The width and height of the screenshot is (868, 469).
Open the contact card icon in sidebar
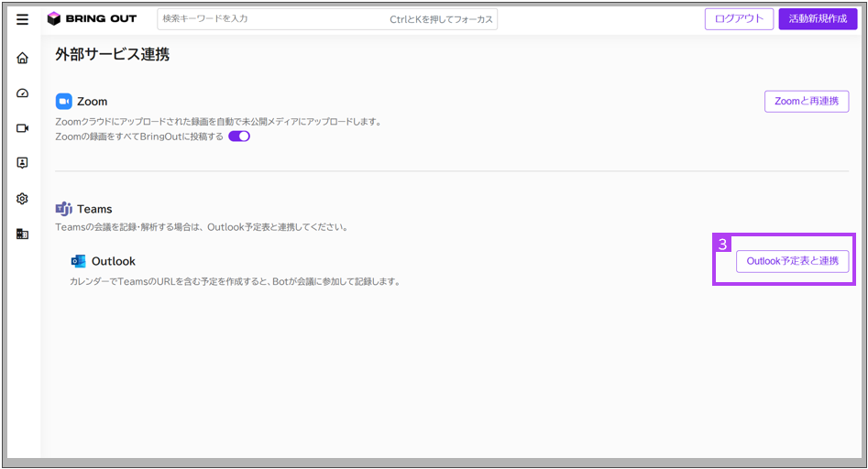[22, 163]
